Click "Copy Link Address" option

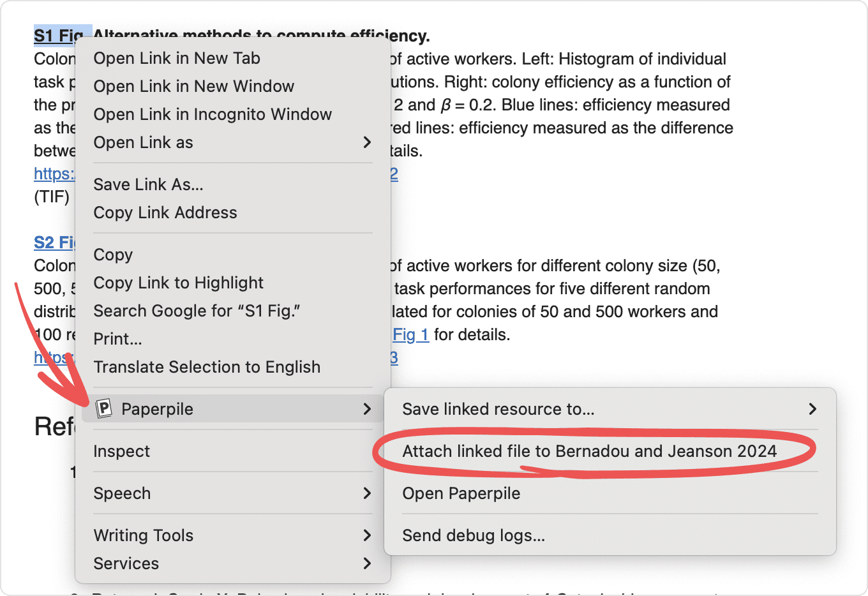pos(165,212)
